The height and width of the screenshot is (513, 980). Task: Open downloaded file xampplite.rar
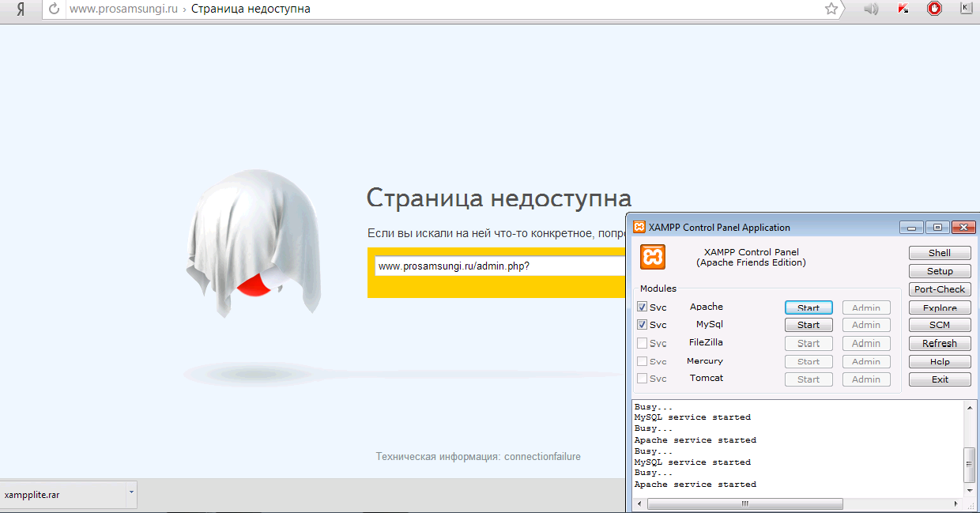click(62, 496)
